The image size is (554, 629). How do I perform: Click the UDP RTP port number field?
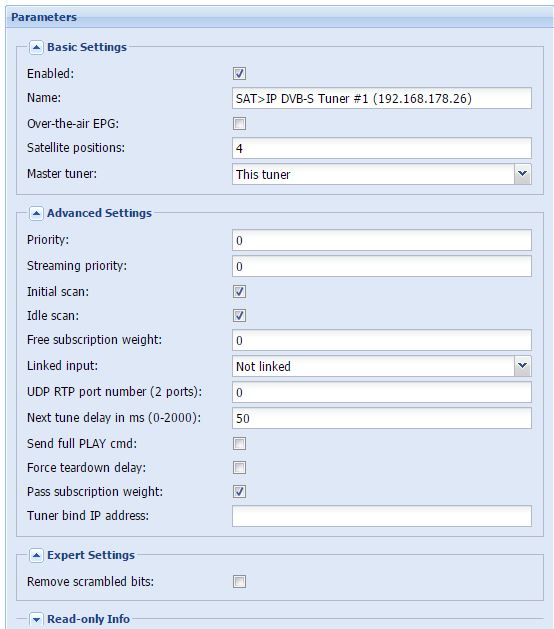click(382, 392)
